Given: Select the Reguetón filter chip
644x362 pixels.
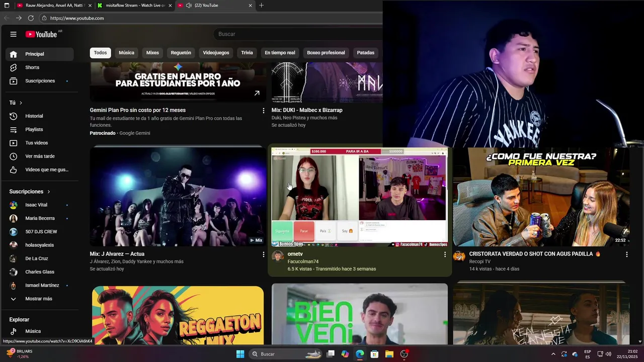Looking at the screenshot, I should (181, 53).
